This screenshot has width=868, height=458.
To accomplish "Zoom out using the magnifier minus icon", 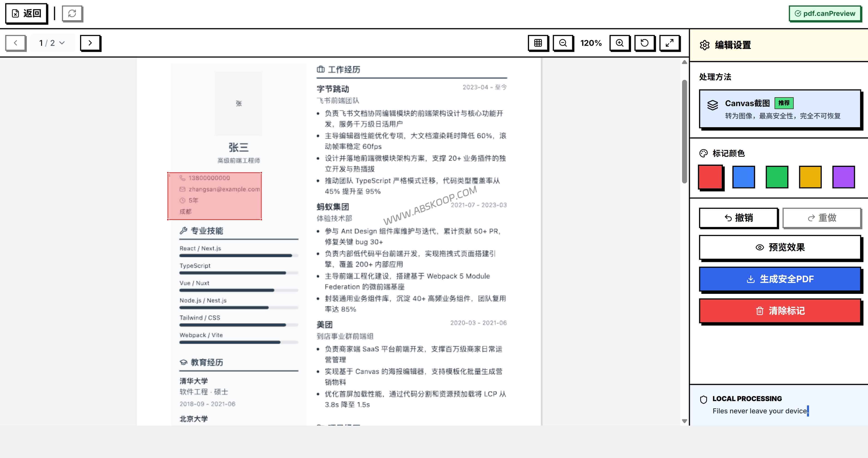I will [x=563, y=43].
